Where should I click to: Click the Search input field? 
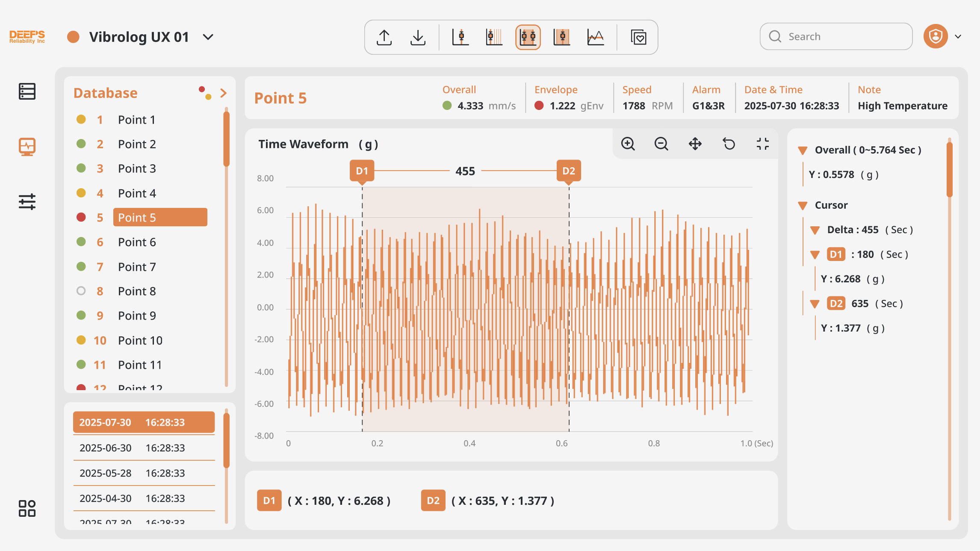pyautogui.click(x=836, y=36)
